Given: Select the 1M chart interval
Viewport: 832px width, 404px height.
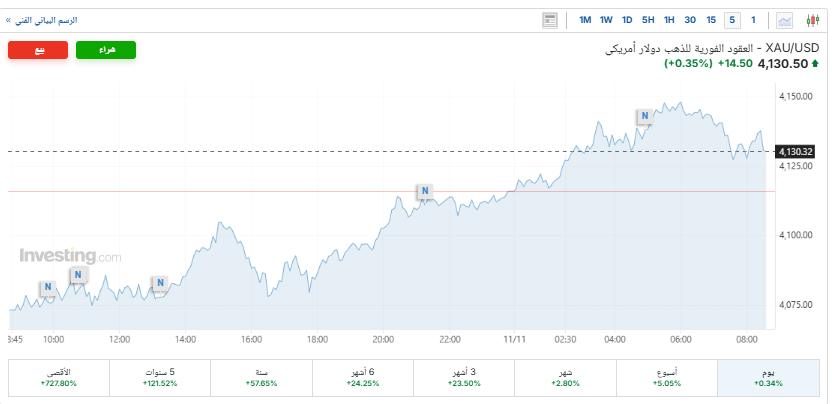Looking at the screenshot, I should click(585, 20).
